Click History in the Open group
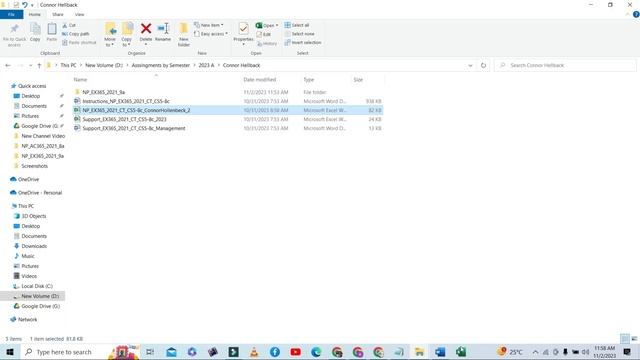The height and width of the screenshot is (360, 640). 267,43
